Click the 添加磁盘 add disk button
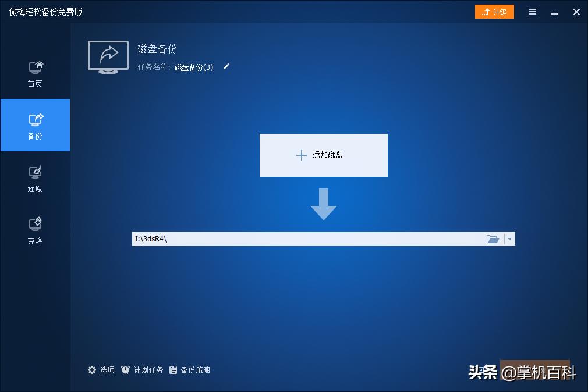588x392 pixels. 323,155
